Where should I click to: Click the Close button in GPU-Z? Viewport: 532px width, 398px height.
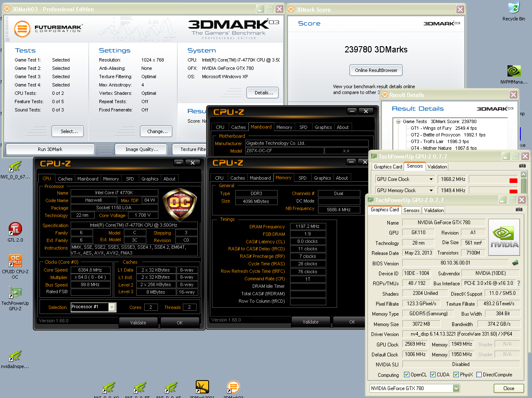[x=509, y=388]
